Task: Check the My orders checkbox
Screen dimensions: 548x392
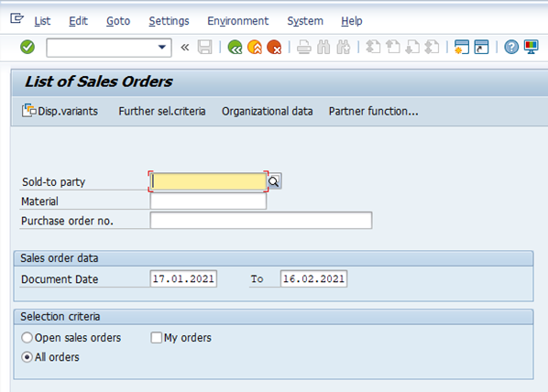Action: pyautogui.click(x=156, y=337)
